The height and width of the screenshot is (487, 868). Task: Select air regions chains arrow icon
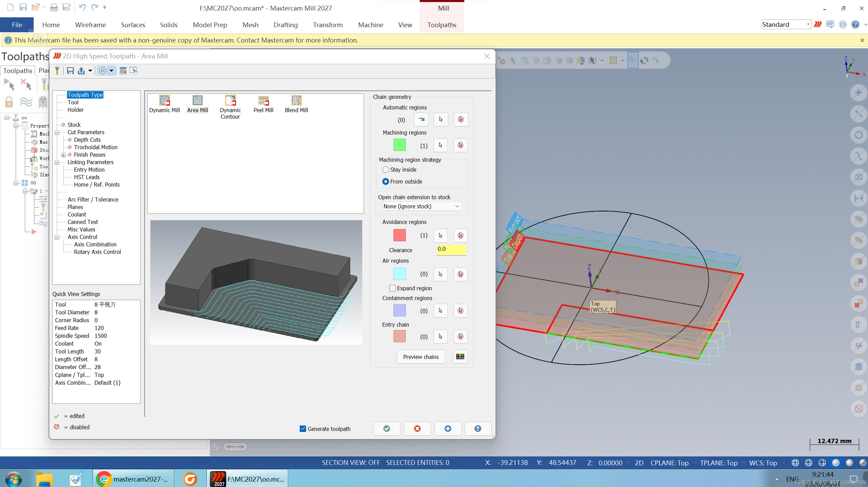pyautogui.click(x=440, y=274)
